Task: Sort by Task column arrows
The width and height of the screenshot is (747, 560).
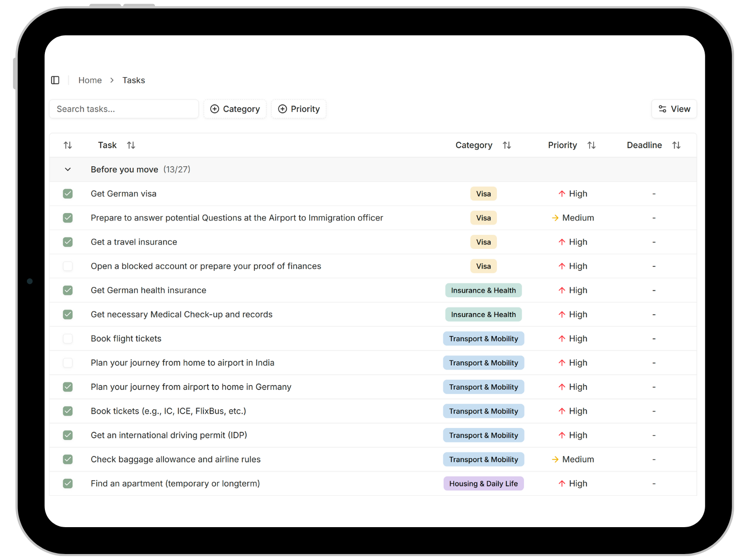Action: (131, 145)
